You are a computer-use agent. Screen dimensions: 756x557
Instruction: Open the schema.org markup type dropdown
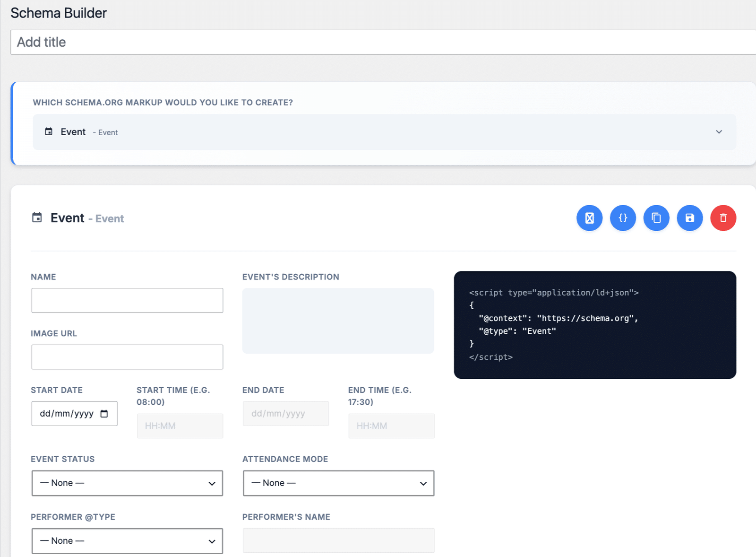click(384, 132)
